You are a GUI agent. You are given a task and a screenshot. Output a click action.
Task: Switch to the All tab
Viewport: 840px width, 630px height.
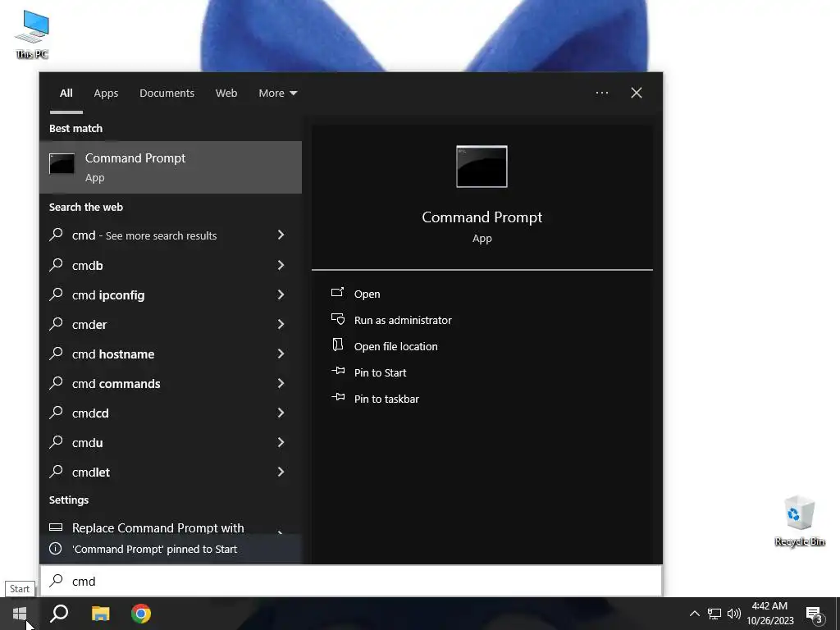click(x=66, y=94)
